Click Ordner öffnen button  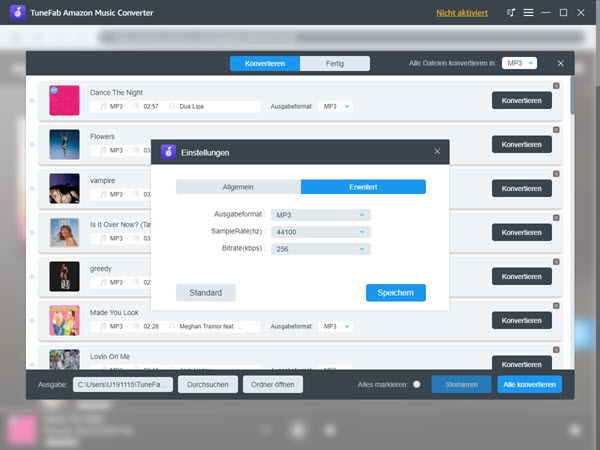273,385
